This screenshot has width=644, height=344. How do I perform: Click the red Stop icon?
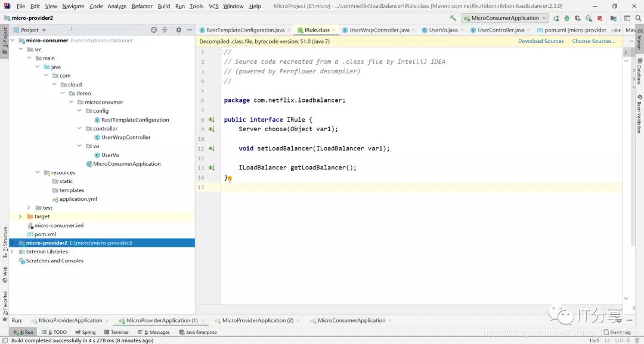point(600,18)
